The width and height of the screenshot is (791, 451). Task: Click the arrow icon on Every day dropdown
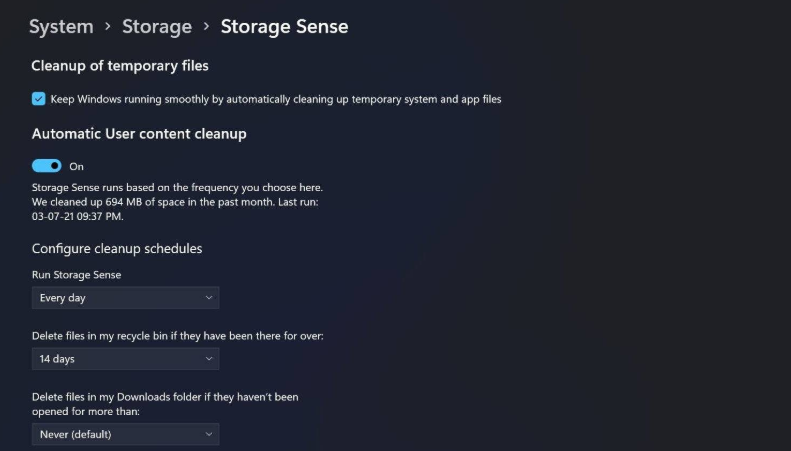[208, 298]
